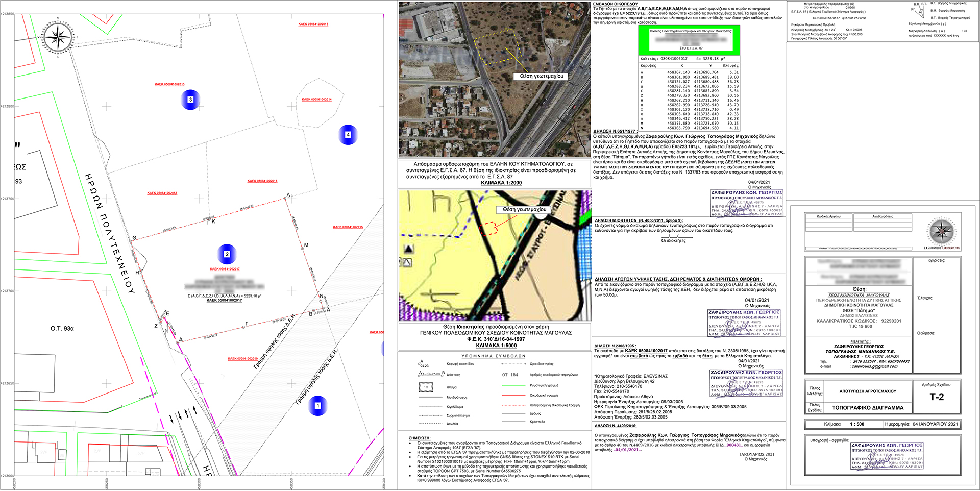Click the engineer stamp beside ΔΗΛΩΣΗ Ν.2308/1995 text
The image size is (980, 491).
746,383
